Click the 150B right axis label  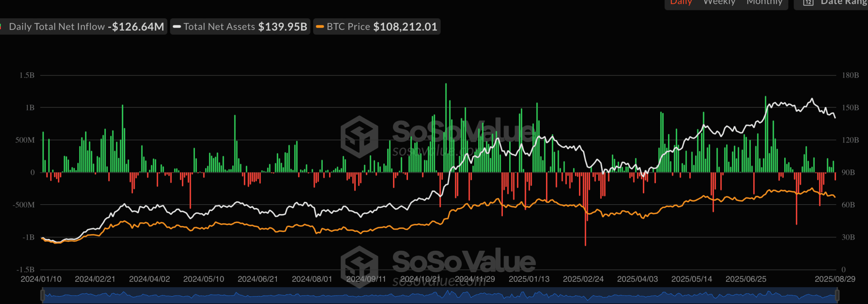[x=850, y=108]
